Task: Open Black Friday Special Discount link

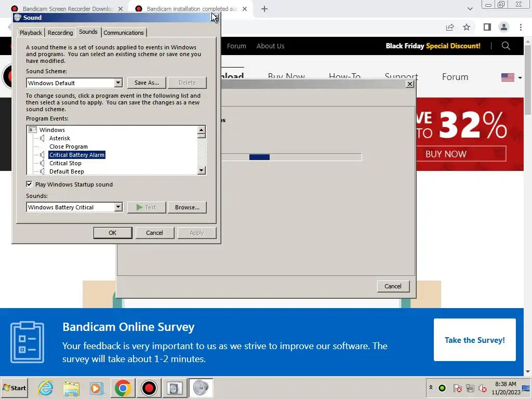Action: click(433, 46)
